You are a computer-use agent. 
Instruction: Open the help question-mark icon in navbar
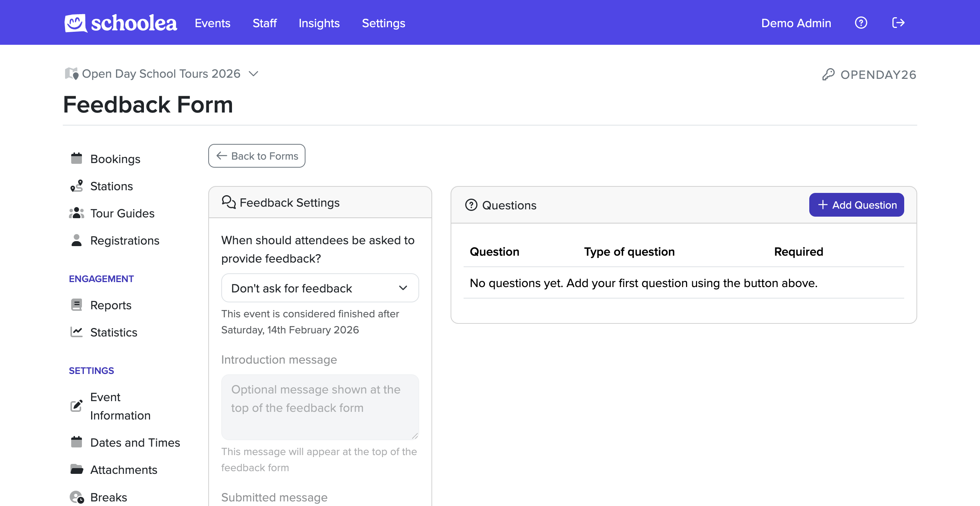tap(861, 23)
